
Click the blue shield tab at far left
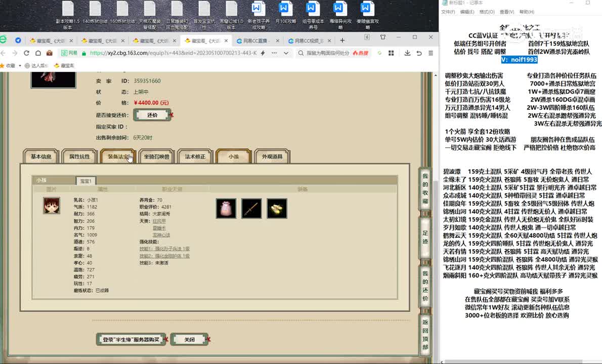click(18, 40)
